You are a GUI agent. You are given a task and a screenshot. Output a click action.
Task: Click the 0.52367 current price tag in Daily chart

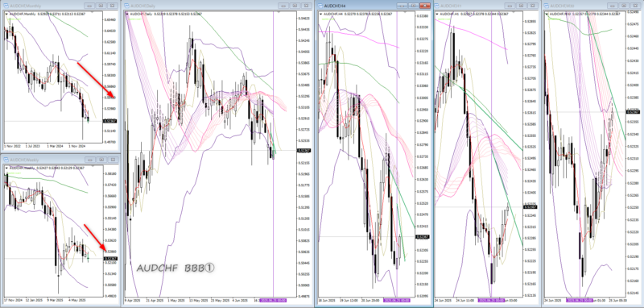[x=304, y=151]
